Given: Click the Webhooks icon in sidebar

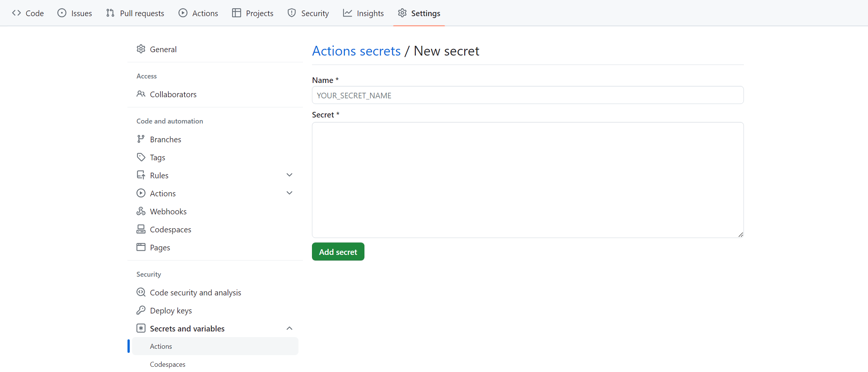Looking at the screenshot, I should (141, 211).
